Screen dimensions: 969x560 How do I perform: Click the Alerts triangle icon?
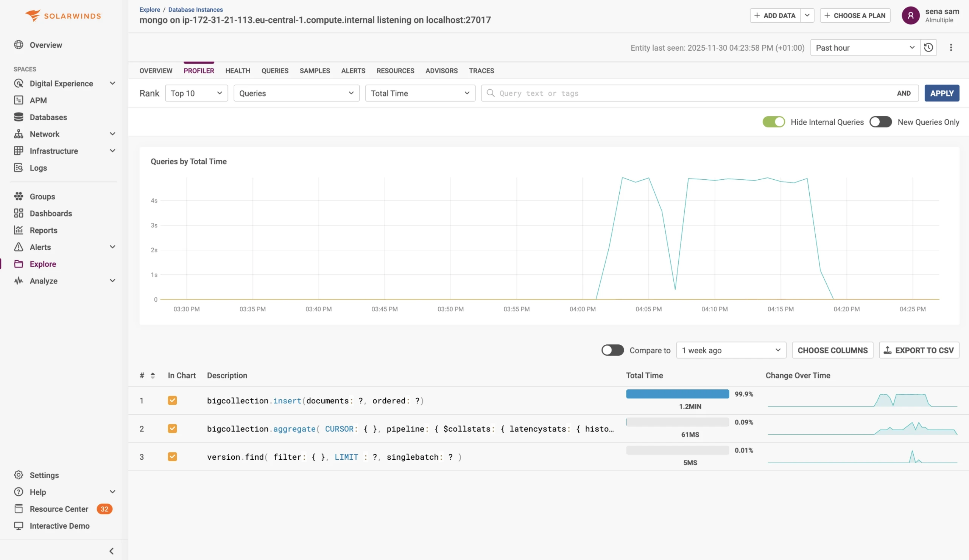(19, 247)
